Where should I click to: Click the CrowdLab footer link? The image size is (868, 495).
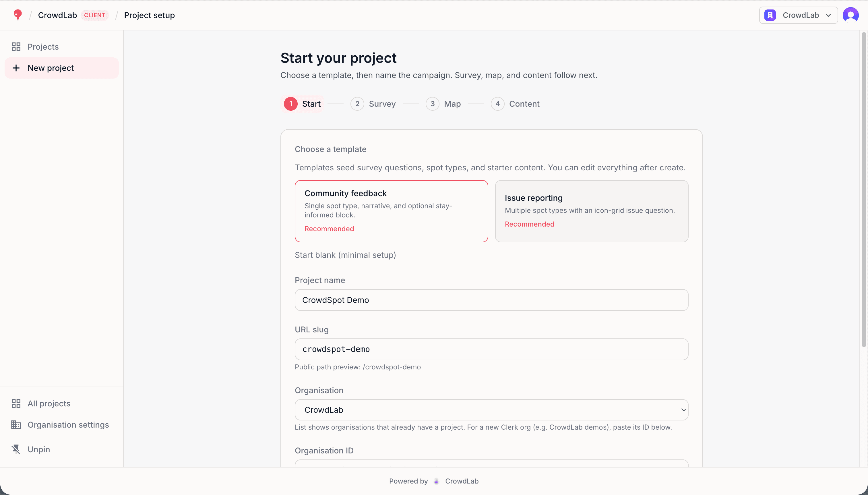462,481
